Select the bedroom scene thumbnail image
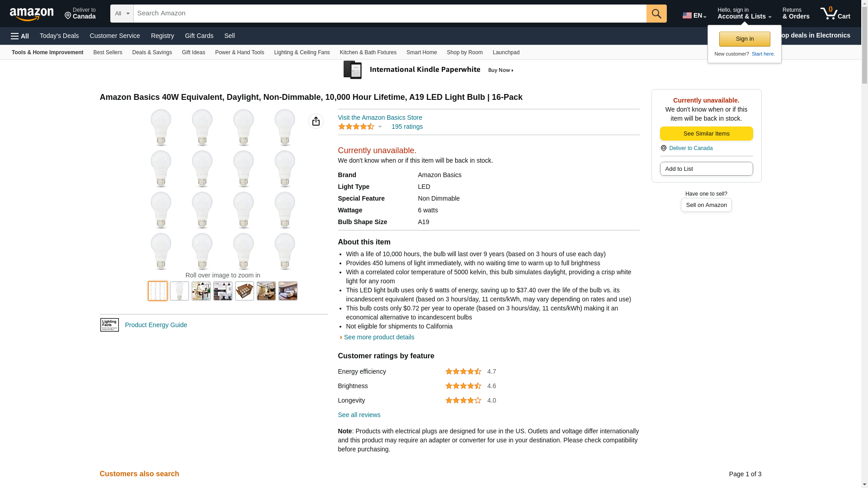Screen dimensions: 868x488 tap(288, 291)
